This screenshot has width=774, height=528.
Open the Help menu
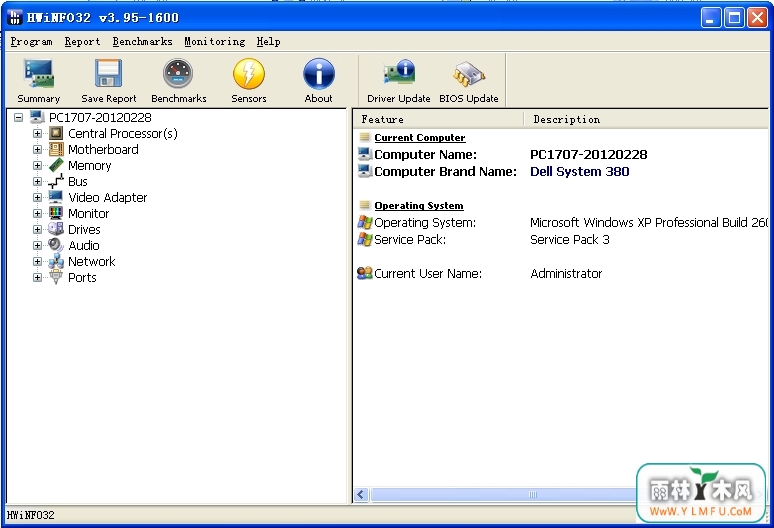(269, 42)
